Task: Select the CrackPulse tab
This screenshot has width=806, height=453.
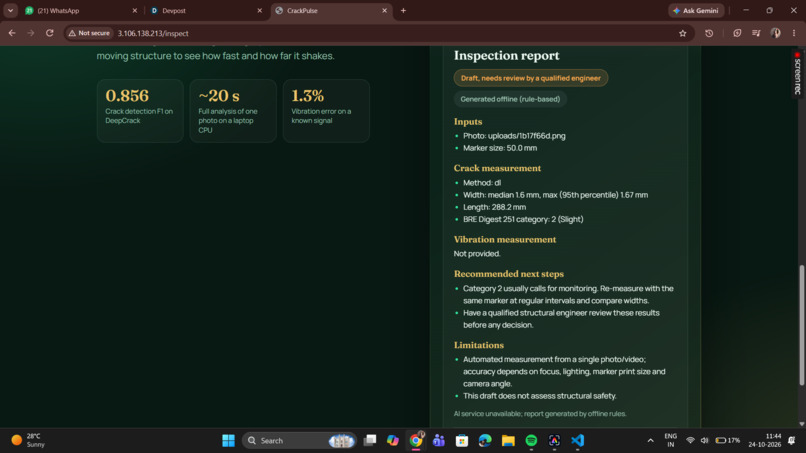Action: coord(332,10)
